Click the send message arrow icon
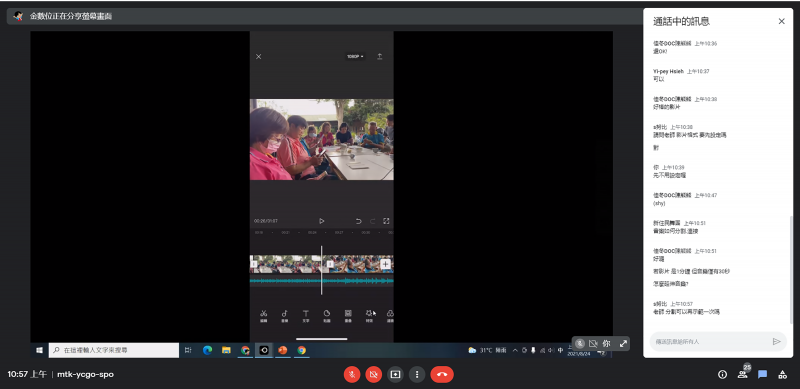The height and width of the screenshot is (389, 800). 777,342
